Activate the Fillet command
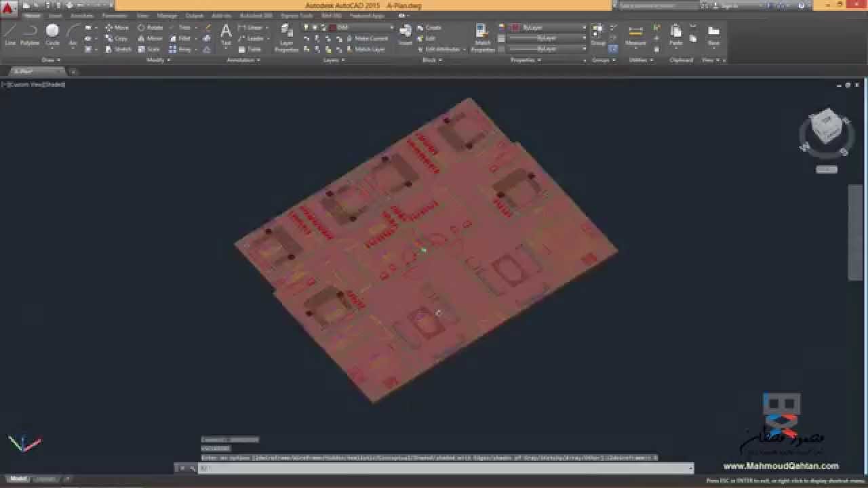The height and width of the screenshot is (488, 868). tap(180, 39)
